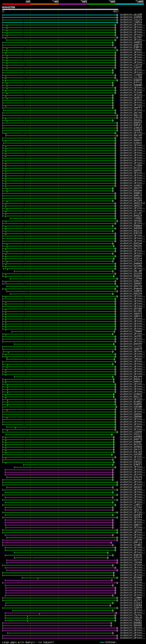146x644 pixels.
Task: Select the UniRef100_Q7PXZ5 hit name
Action: [131, 118]
